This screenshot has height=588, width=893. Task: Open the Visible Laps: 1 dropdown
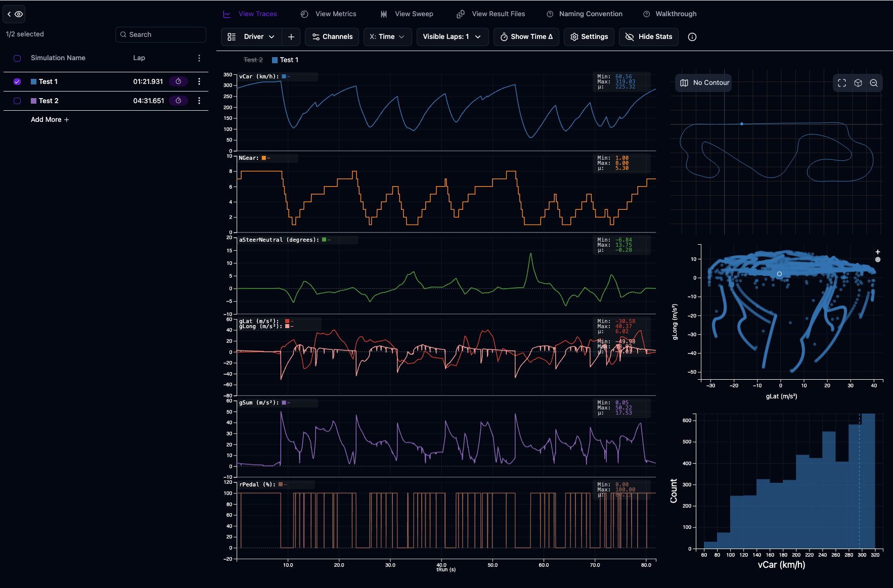(x=452, y=37)
